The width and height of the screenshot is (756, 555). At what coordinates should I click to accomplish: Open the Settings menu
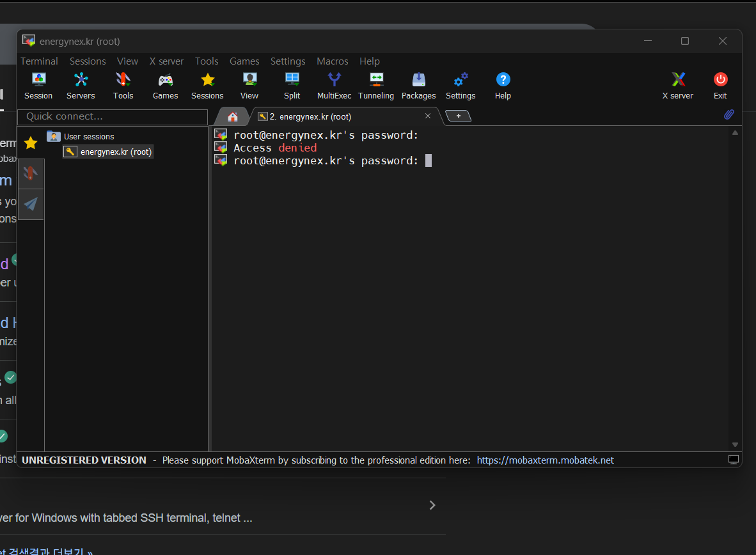[x=288, y=61]
